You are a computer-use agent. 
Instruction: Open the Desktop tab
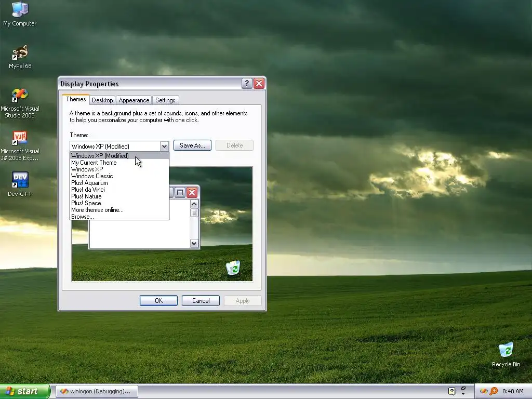click(102, 100)
